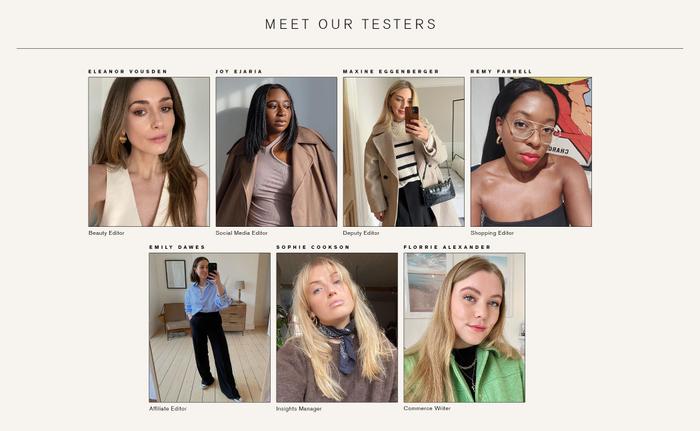Viewport: 700px width, 431px height.
Task: Click the Florrie Alexander name label
Action: click(447, 247)
